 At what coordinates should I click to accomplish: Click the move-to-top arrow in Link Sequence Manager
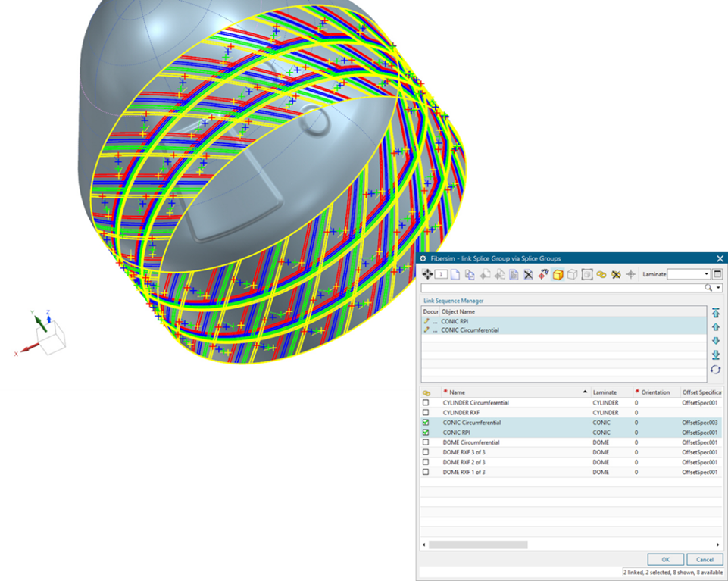(716, 313)
